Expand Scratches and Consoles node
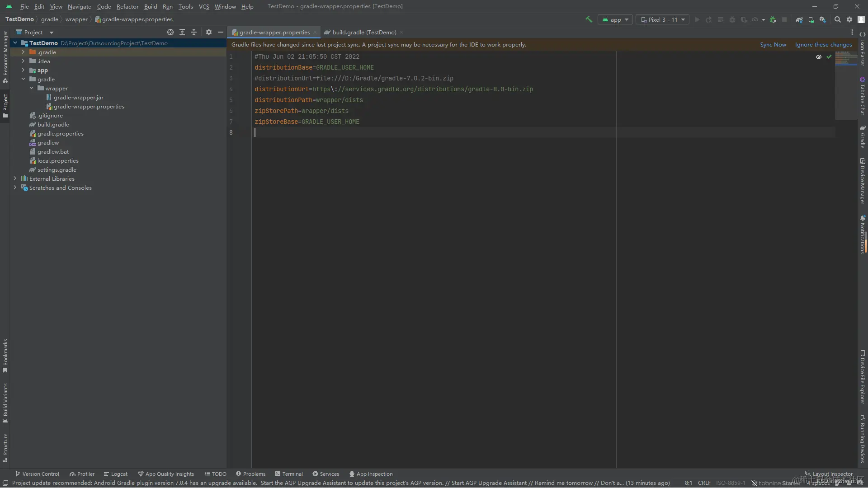Image resolution: width=868 pixels, height=488 pixels. 15,188
